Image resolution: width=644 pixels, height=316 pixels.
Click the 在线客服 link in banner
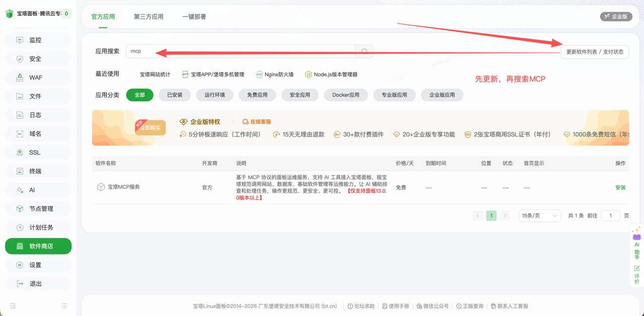click(x=257, y=122)
